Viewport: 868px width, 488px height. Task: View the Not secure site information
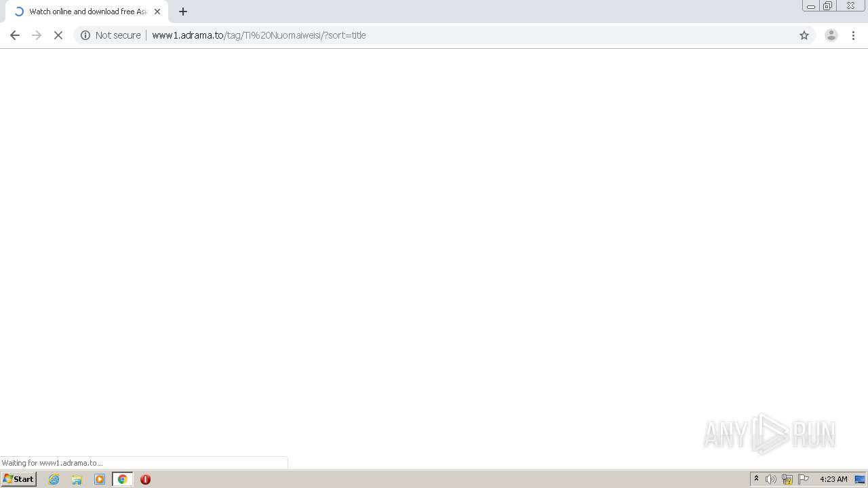[85, 35]
